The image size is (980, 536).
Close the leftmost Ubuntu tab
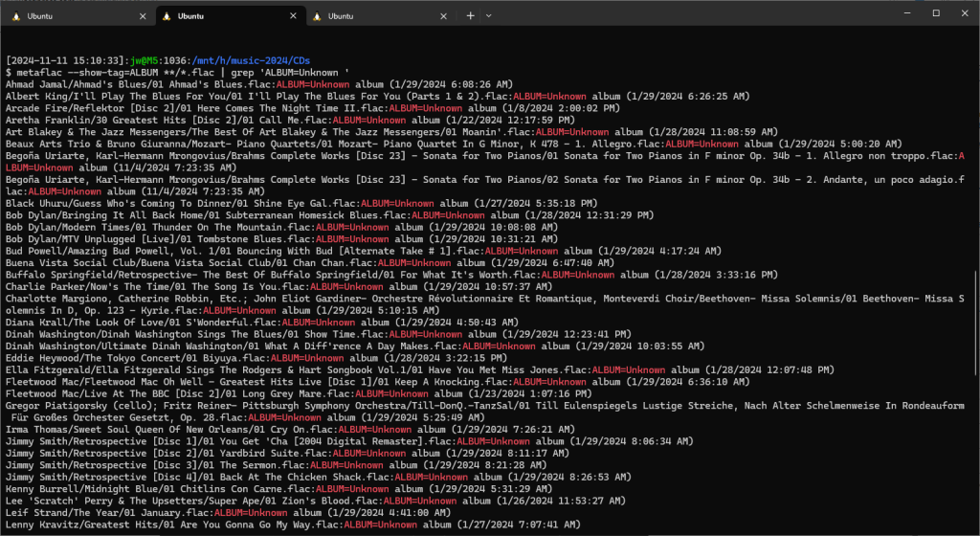pyautogui.click(x=143, y=16)
